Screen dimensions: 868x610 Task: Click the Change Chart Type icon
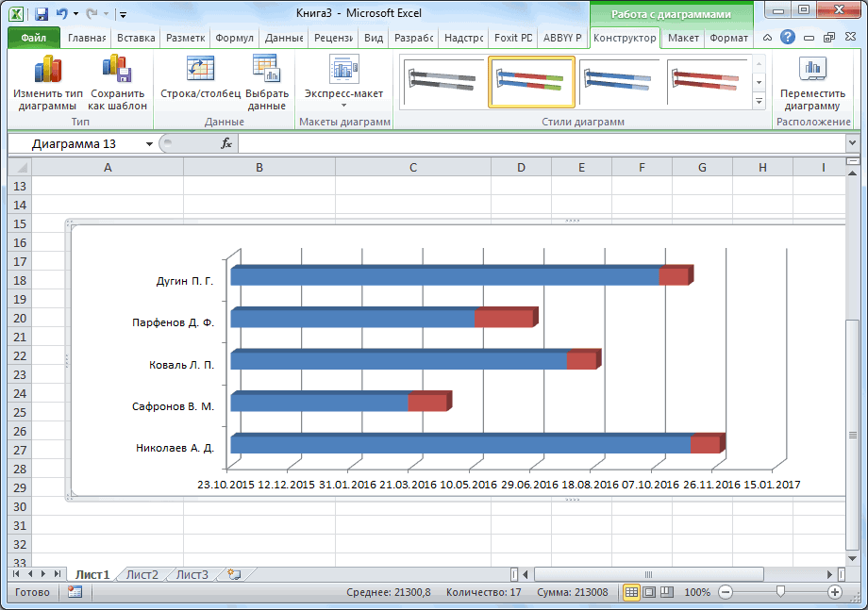tap(46, 72)
